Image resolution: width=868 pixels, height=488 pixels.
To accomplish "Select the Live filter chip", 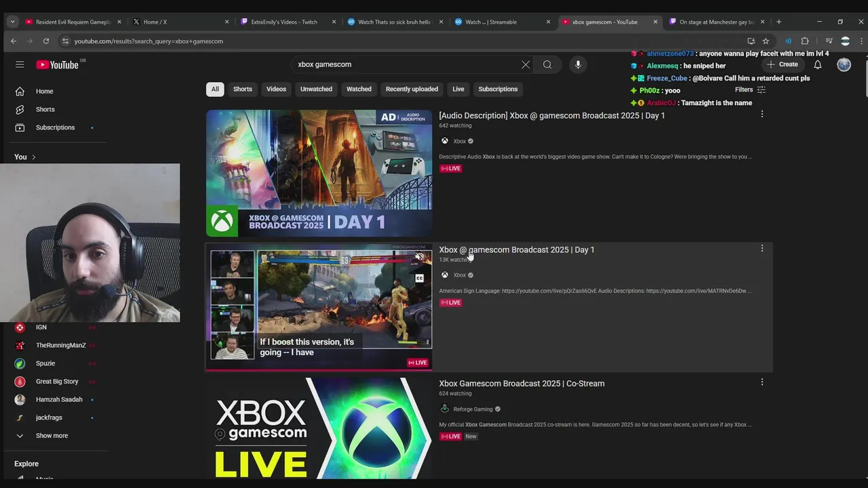I will 458,89.
